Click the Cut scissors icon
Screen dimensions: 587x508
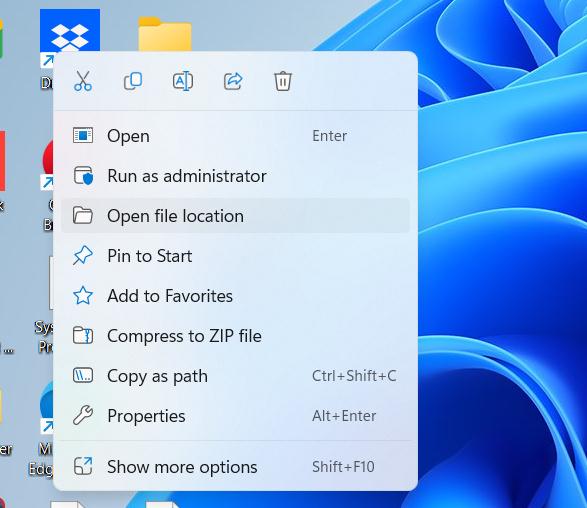pos(83,81)
